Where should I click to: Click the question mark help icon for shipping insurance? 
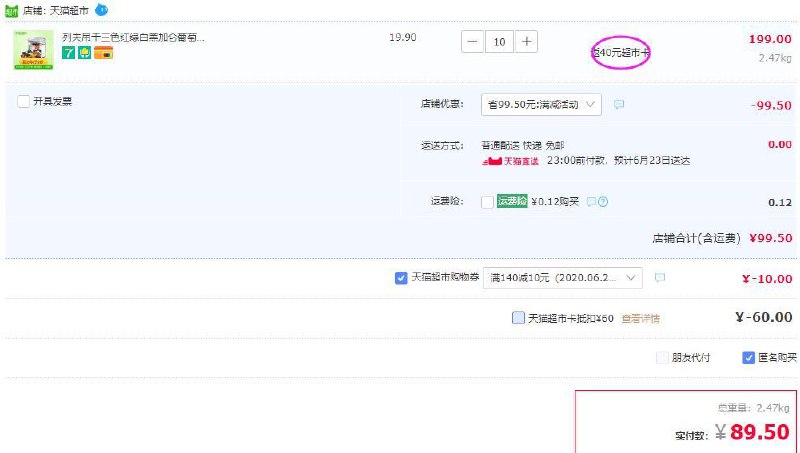point(603,202)
